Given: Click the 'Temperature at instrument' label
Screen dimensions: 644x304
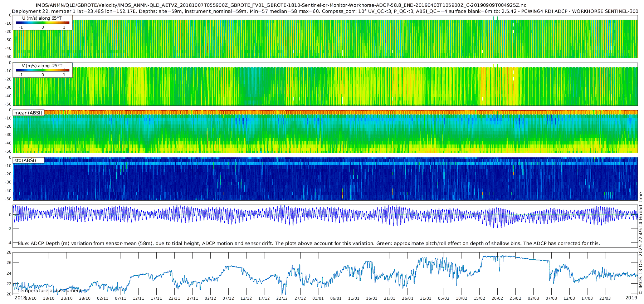Looking at the screenshot, I should (50, 291).
